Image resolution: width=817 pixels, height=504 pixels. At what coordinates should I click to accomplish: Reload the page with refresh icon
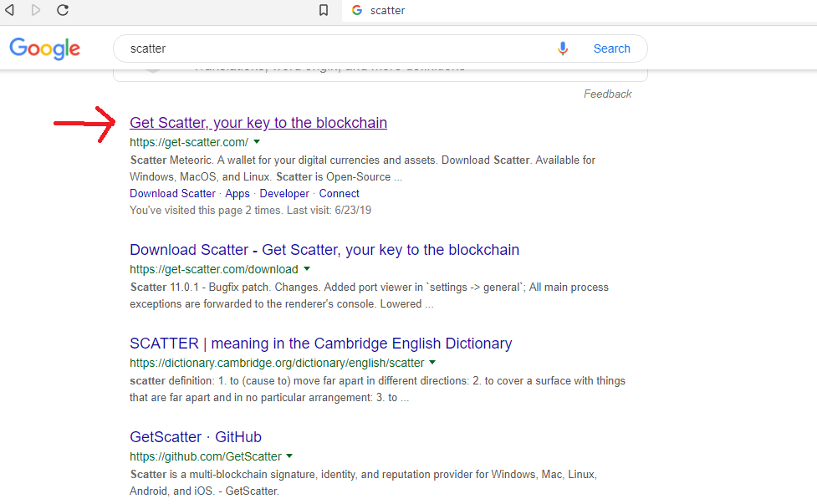click(63, 10)
